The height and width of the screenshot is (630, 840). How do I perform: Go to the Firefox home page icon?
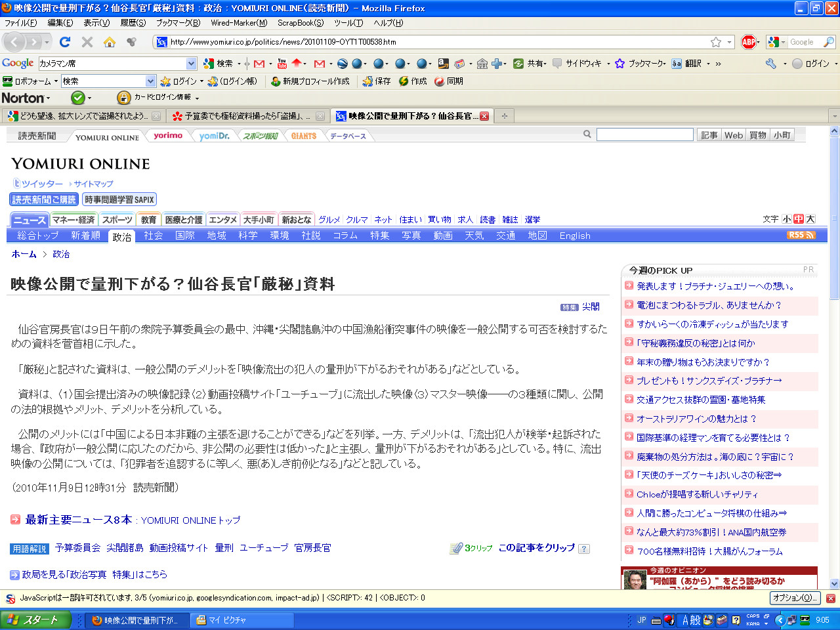point(110,42)
